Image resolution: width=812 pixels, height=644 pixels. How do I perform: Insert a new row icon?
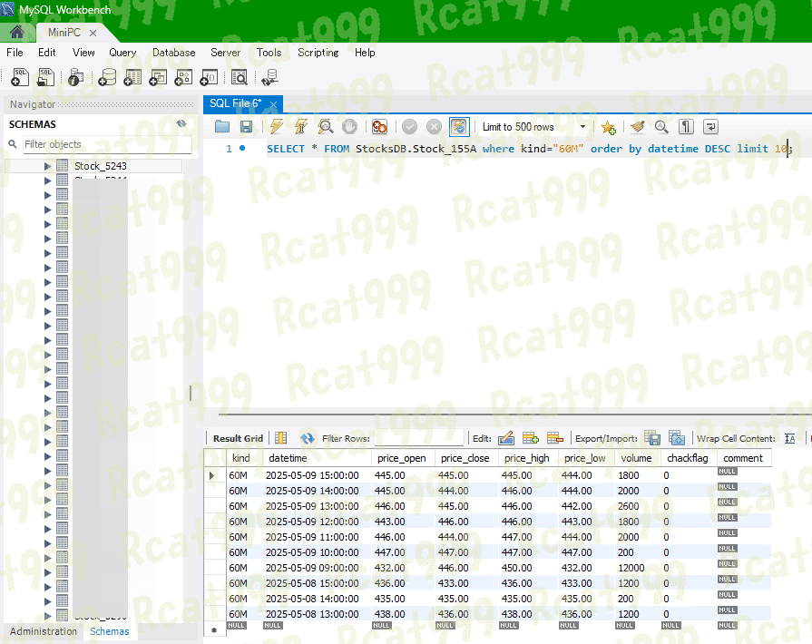(x=530, y=438)
